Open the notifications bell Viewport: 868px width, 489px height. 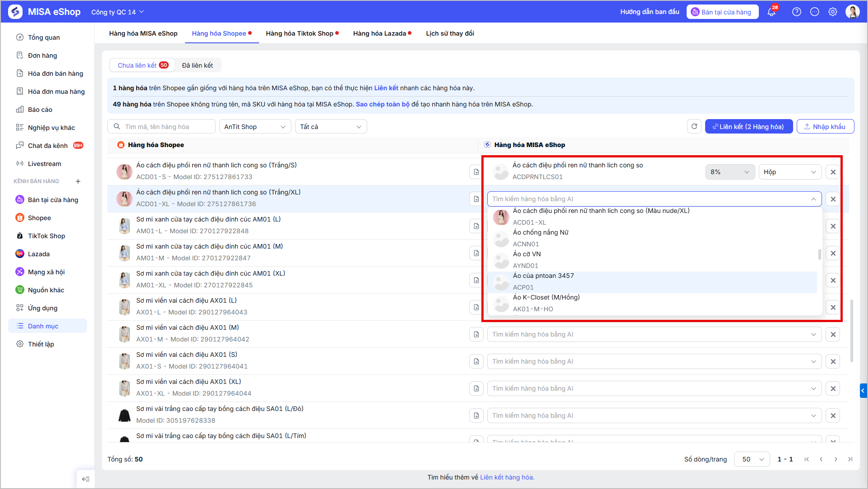pos(771,12)
